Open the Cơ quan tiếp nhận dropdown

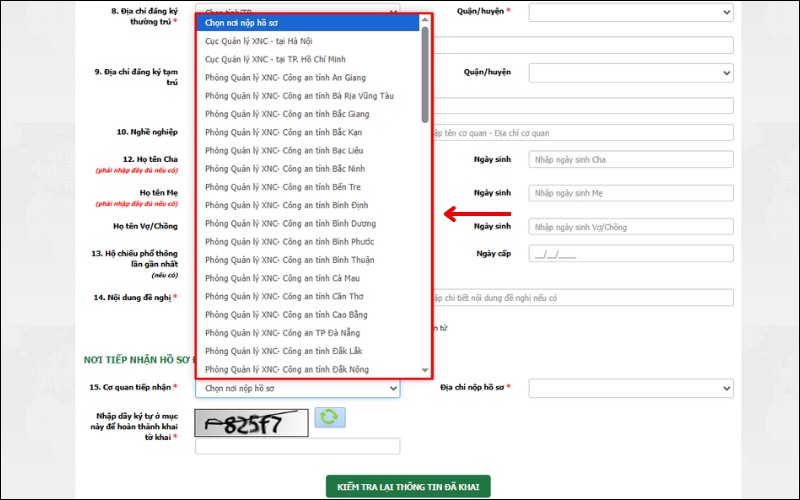point(297,388)
